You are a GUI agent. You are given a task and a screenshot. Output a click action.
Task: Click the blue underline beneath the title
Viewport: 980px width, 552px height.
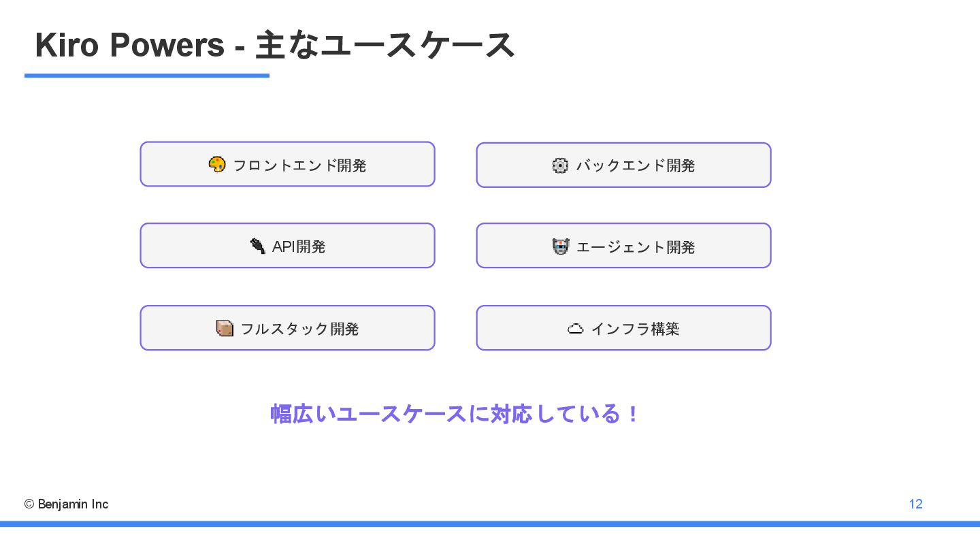tap(147, 76)
